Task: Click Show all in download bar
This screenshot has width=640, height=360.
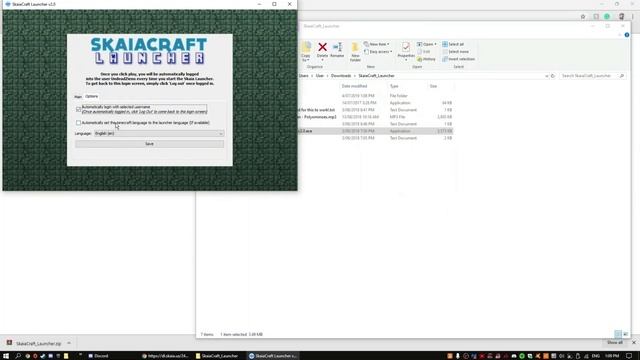Action: 615,343
